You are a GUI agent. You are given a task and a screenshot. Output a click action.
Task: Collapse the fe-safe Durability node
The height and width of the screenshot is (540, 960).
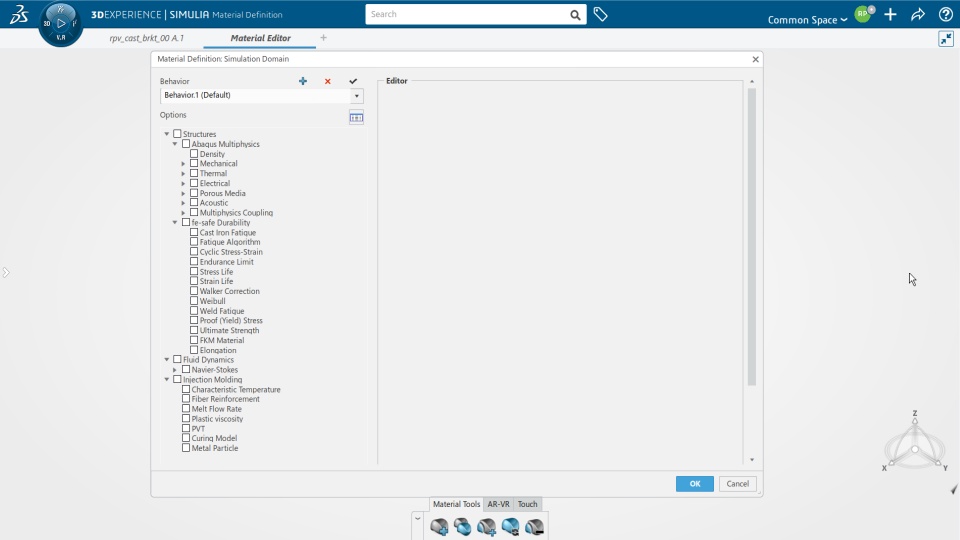175,222
